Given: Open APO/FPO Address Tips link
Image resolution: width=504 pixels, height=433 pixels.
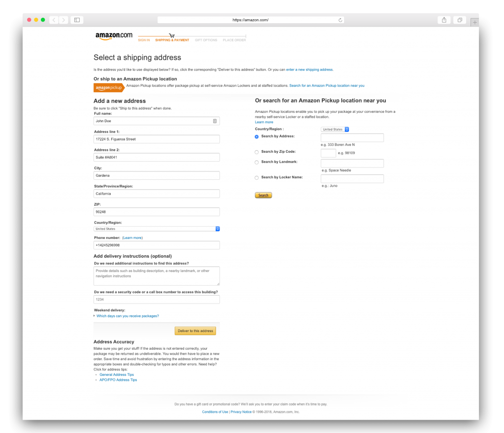Looking at the screenshot, I should [x=118, y=380].
